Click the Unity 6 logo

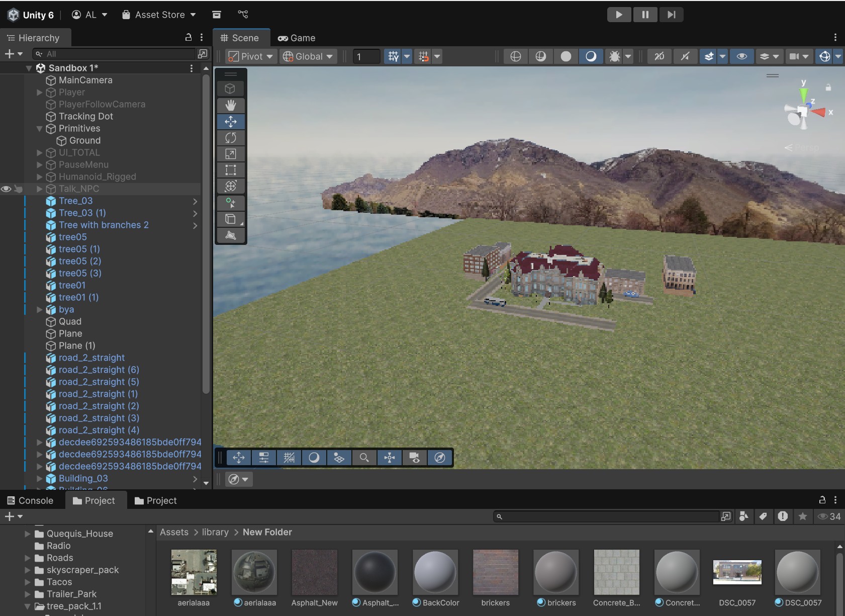[13, 15]
